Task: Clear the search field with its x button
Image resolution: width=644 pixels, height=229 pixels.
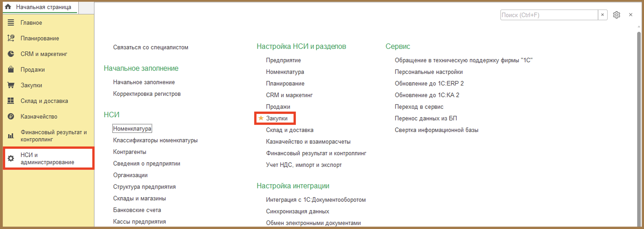Action: [602, 15]
